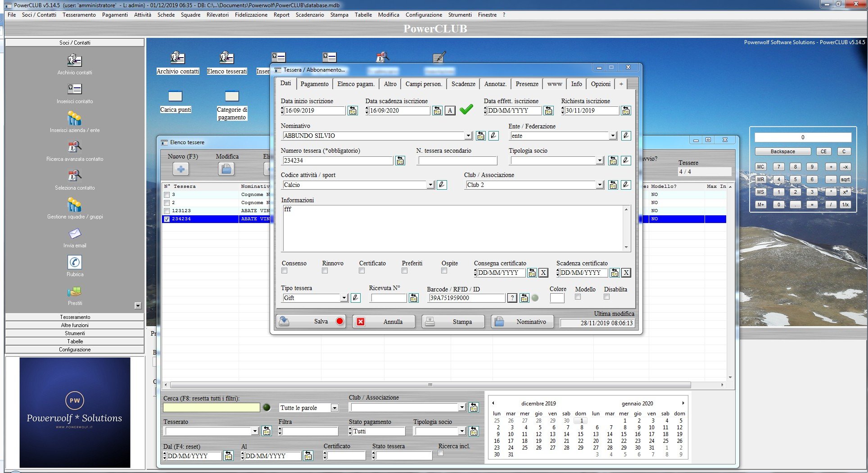Toggle Ricerca incl. checkbox
Screen dimensions: 868x473
click(x=440, y=453)
